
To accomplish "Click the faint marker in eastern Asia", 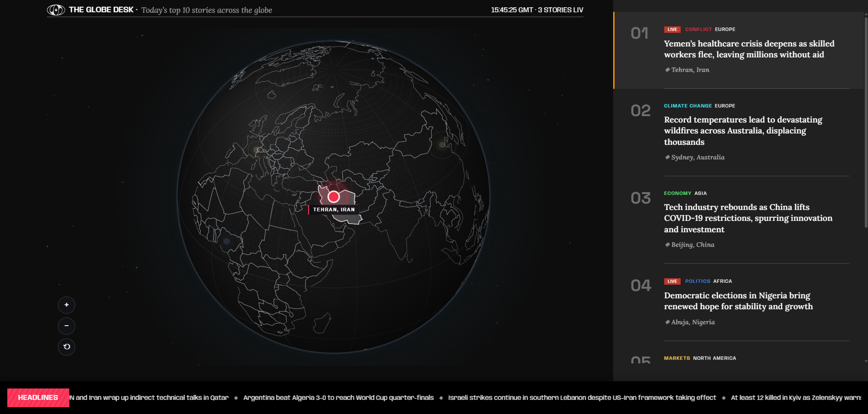I will [x=441, y=145].
